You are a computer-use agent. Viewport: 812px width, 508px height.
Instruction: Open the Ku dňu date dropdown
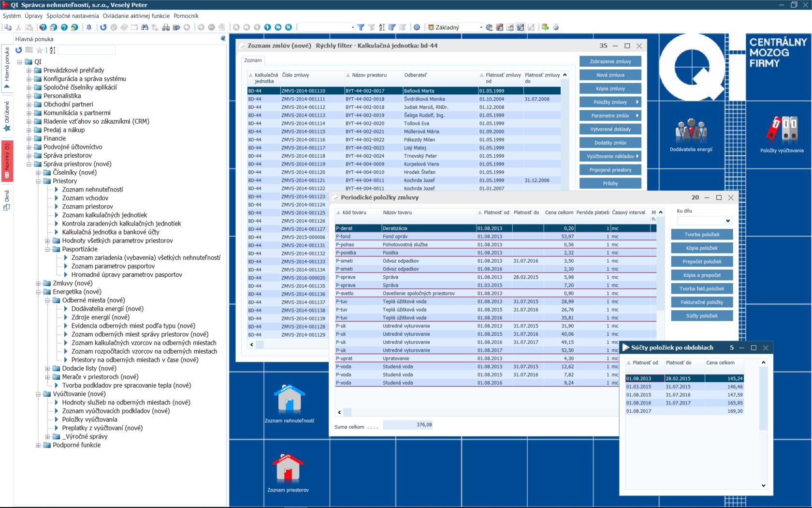(x=728, y=221)
